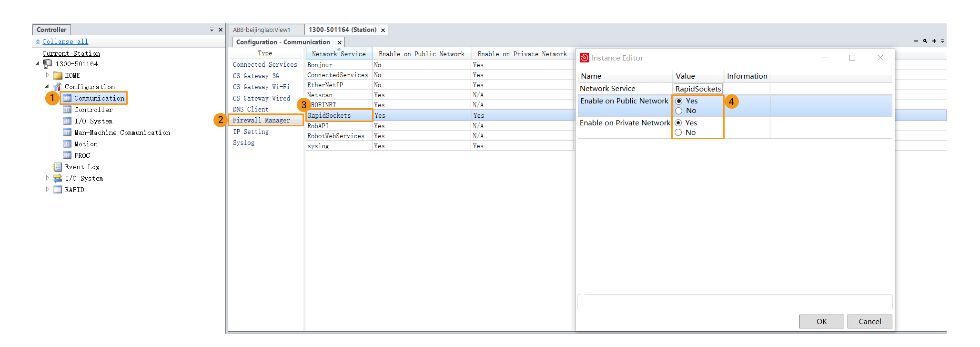Click the RAPID node icon
This screenshot has height=347, width=980.
pyautogui.click(x=58, y=190)
